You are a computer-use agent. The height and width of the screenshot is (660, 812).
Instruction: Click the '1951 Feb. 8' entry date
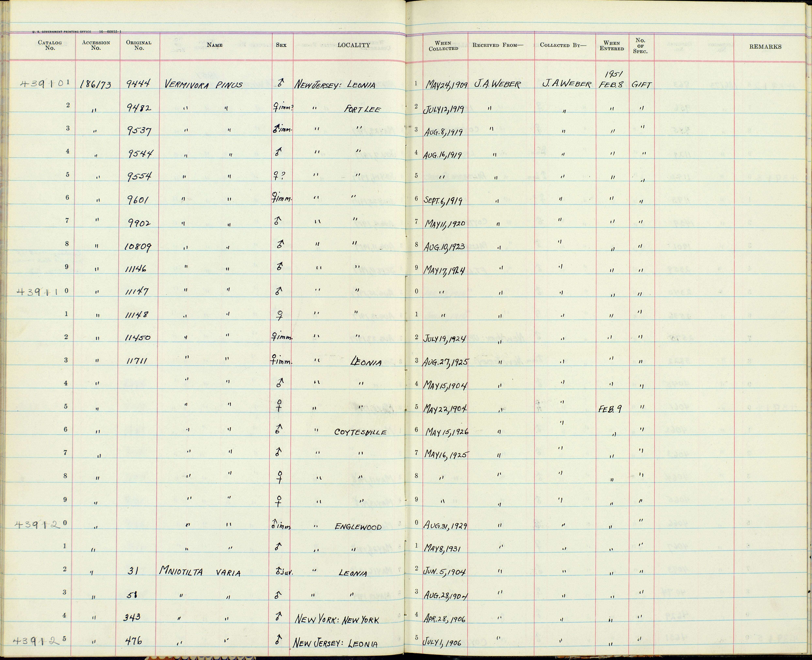611,79
